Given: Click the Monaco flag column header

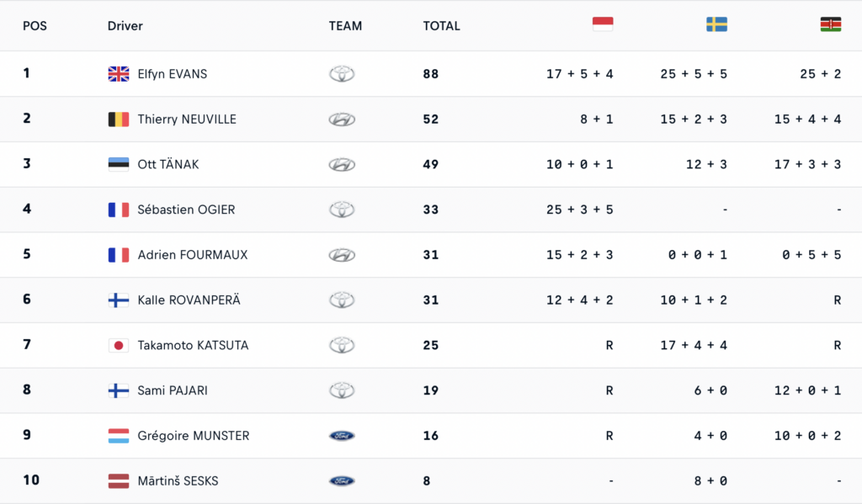Looking at the screenshot, I should (603, 24).
